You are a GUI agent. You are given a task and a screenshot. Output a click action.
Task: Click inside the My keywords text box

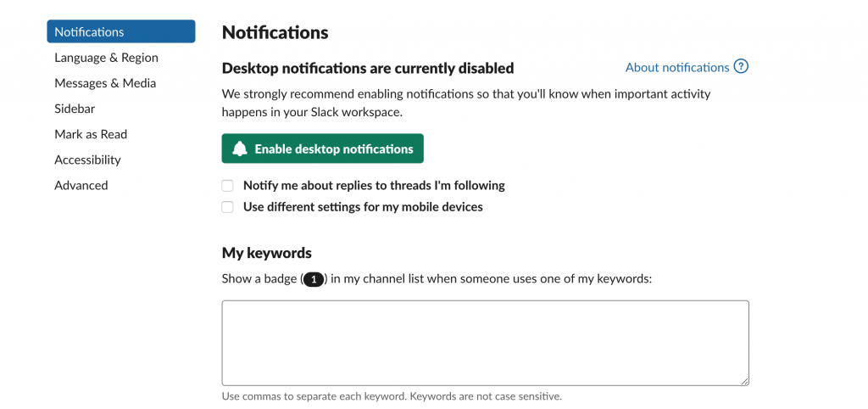point(485,343)
